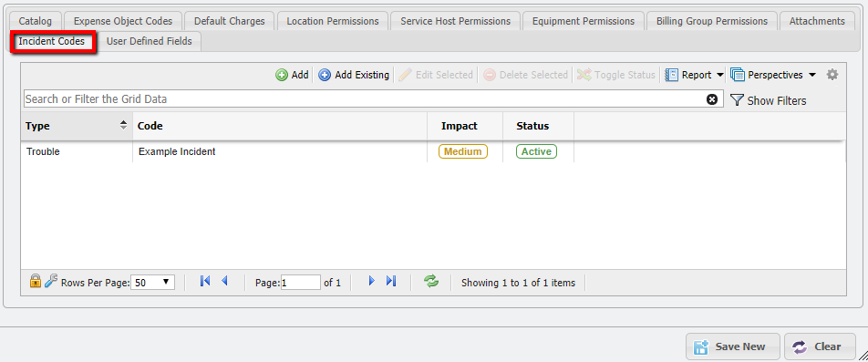The height and width of the screenshot is (362, 868).
Task: Expand the Perspectives dropdown
Action: pyautogui.click(x=773, y=75)
